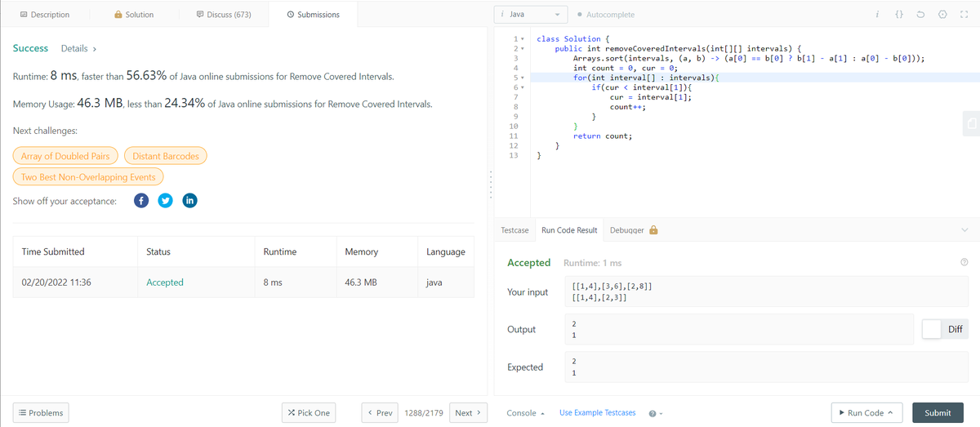Click the format code braces icon
This screenshot has width=980, height=427.
click(898, 15)
